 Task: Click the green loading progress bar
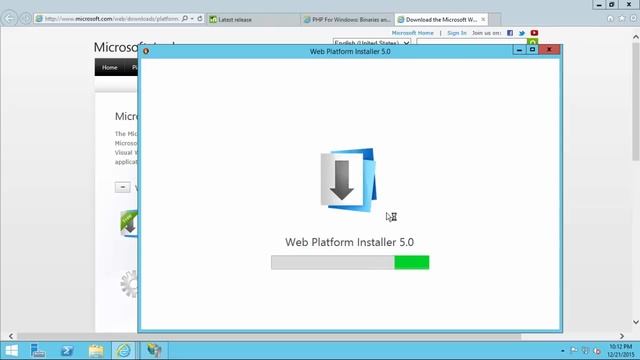(412, 262)
